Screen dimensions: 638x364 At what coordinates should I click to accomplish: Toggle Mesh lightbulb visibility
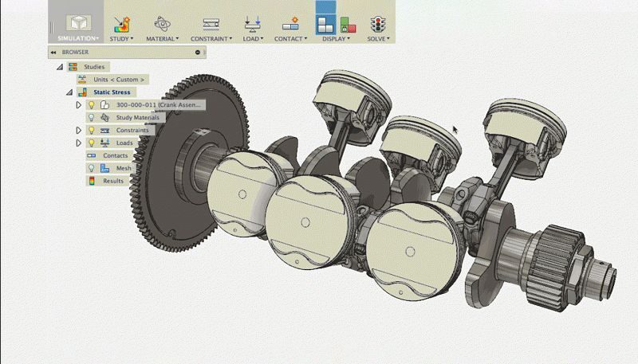(91, 168)
